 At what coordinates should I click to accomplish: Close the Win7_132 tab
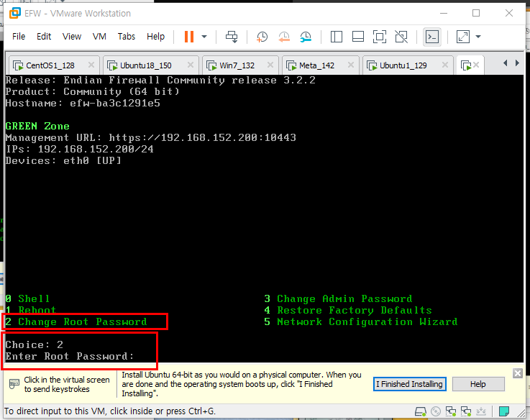270,65
